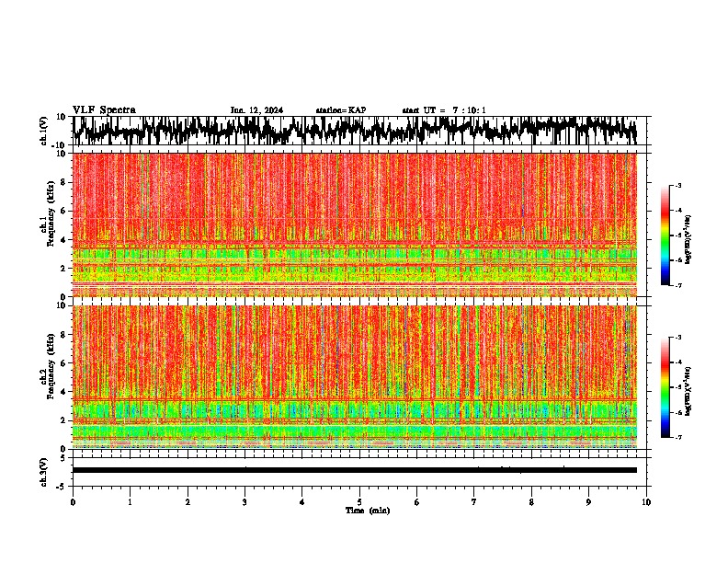Image resolution: width=728 pixels, height=563 pixels.
Task: Click the ch.1 spectrogram color scale bar
Action: (x=665, y=236)
